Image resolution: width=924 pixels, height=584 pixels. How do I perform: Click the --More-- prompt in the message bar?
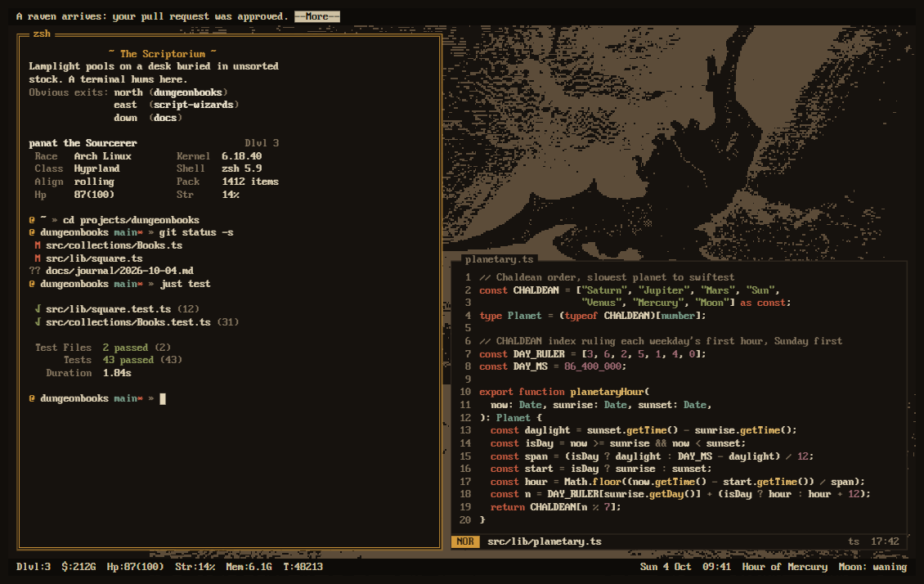(x=317, y=16)
